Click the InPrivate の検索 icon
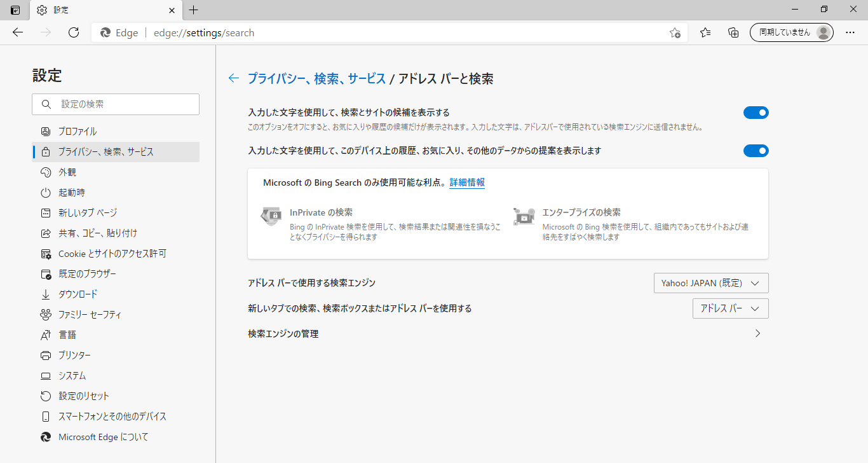The height and width of the screenshot is (463, 868). (x=271, y=216)
